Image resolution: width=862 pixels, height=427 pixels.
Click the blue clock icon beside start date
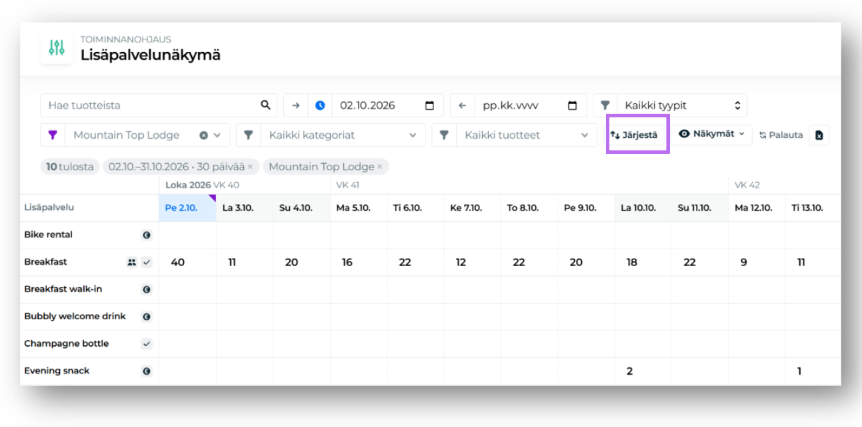click(320, 106)
